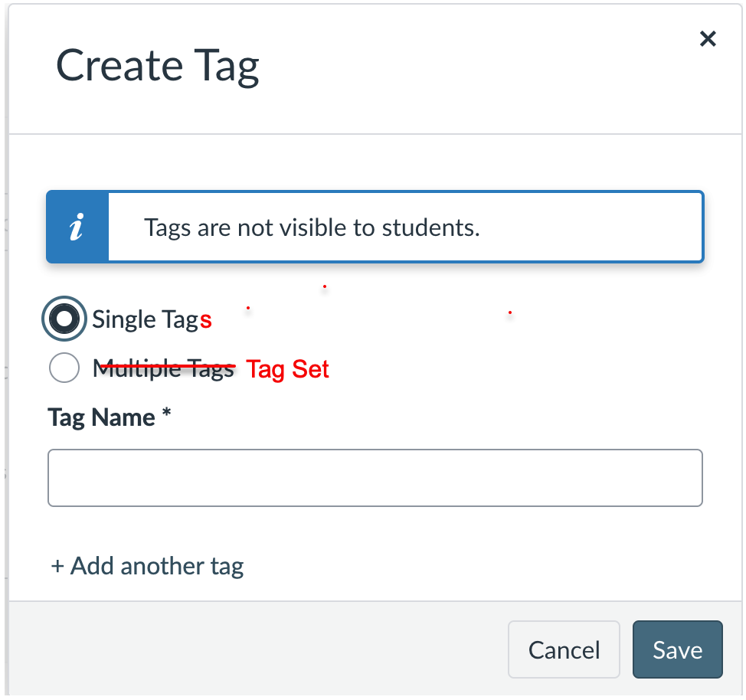Click the Create Tag dialog title
The width and height of the screenshot is (746, 700).
[x=157, y=66]
